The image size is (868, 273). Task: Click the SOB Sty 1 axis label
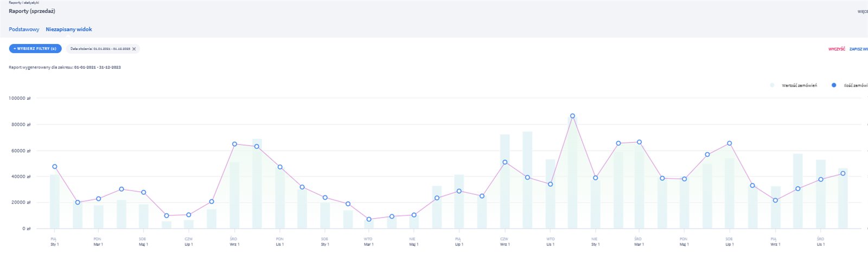click(324, 242)
